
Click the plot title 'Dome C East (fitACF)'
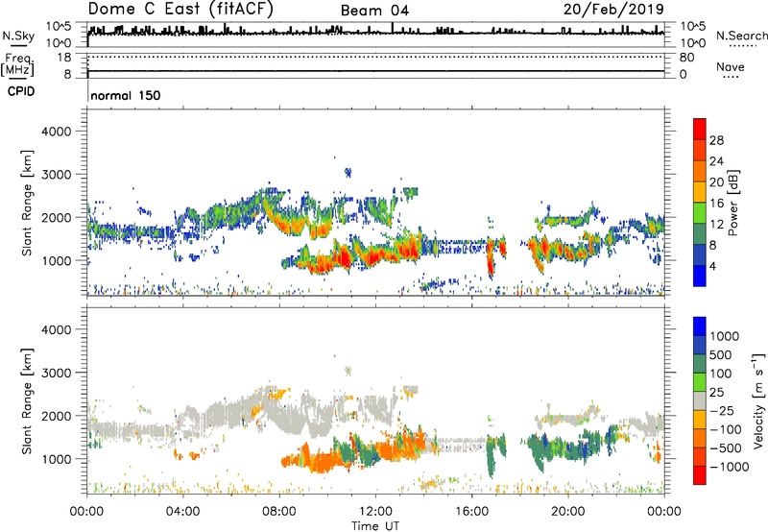(180, 10)
